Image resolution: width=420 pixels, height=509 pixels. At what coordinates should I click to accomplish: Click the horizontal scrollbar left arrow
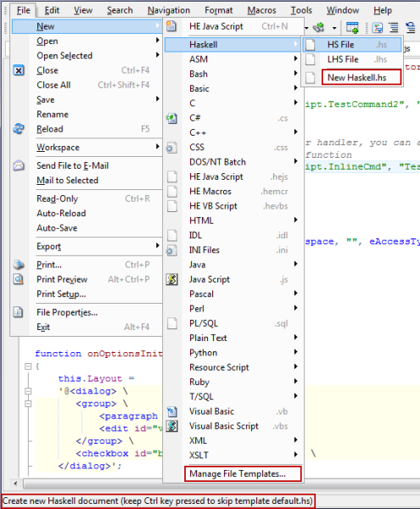tap(15, 484)
